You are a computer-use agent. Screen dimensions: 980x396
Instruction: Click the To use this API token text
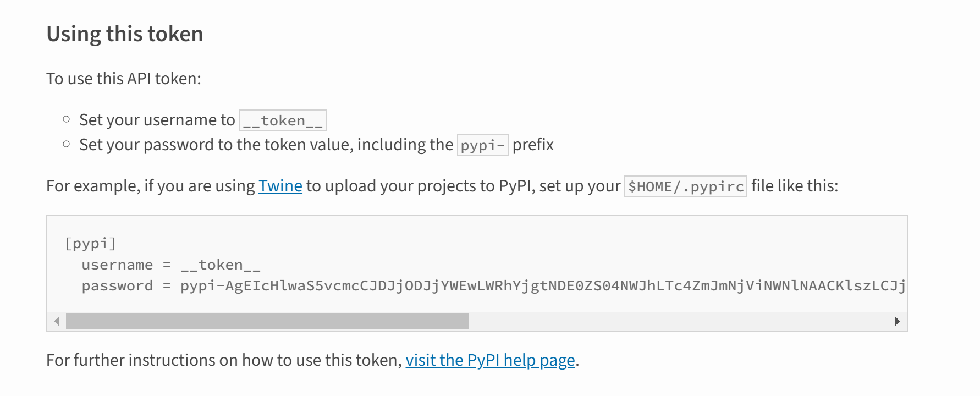click(124, 78)
